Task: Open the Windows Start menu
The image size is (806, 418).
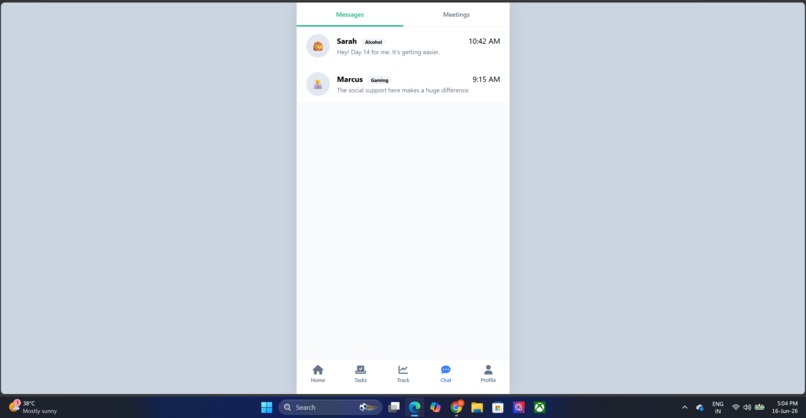Action: click(266, 407)
